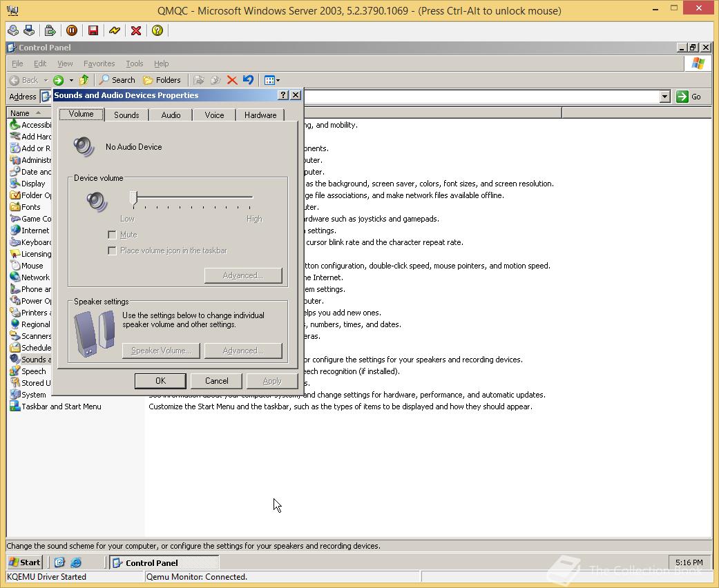719x588 pixels.
Task: Click the CD-ROM drive icon in QMQC toolbar
Action: point(13,30)
